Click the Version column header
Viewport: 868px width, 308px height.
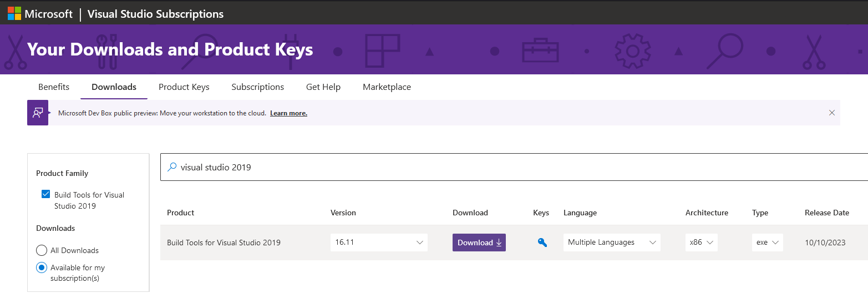coord(343,213)
